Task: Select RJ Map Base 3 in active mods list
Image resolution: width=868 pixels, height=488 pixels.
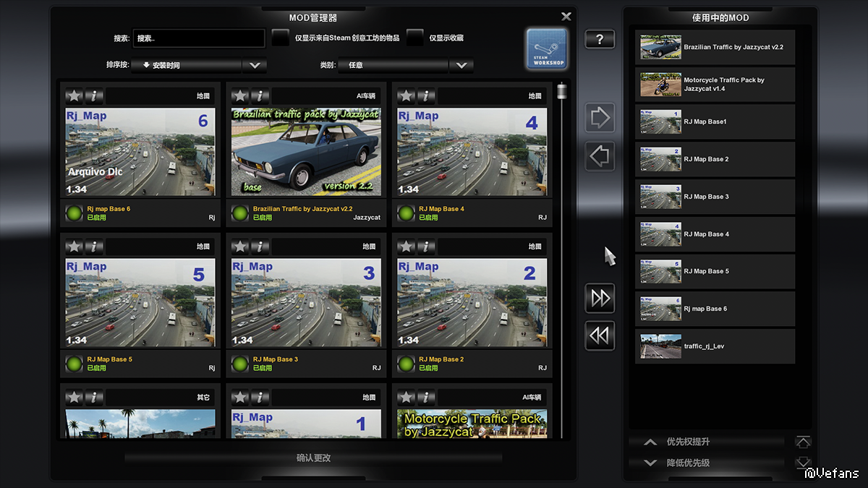Action: coord(715,197)
